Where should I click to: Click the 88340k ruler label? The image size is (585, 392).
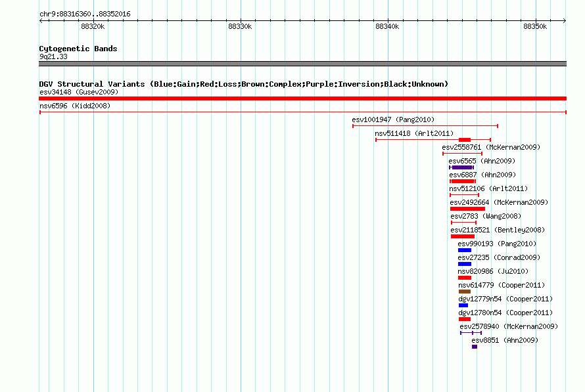click(387, 26)
